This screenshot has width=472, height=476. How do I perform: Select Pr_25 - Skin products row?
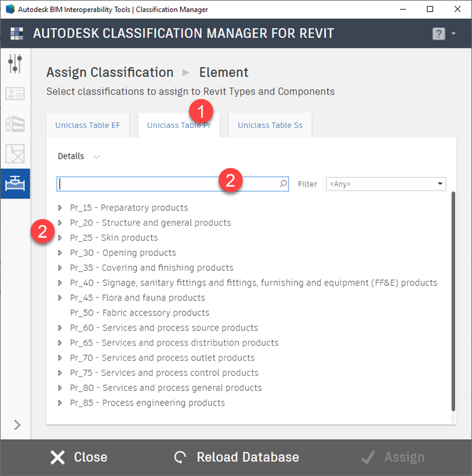coord(114,238)
